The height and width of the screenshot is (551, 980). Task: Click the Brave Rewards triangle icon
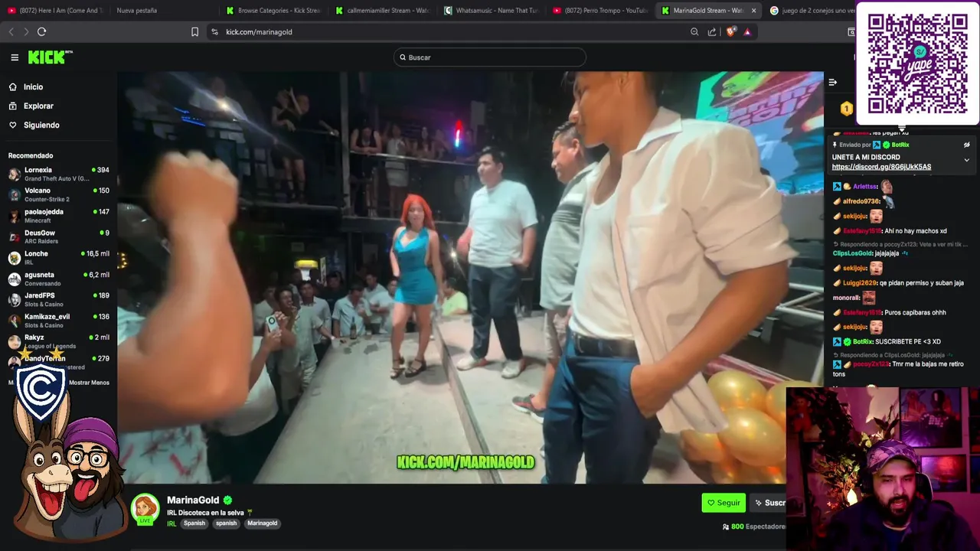pyautogui.click(x=747, y=31)
